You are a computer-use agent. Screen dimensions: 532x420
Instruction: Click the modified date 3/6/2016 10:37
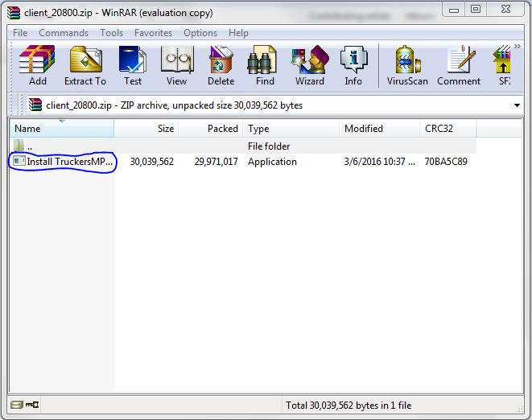pos(379,162)
